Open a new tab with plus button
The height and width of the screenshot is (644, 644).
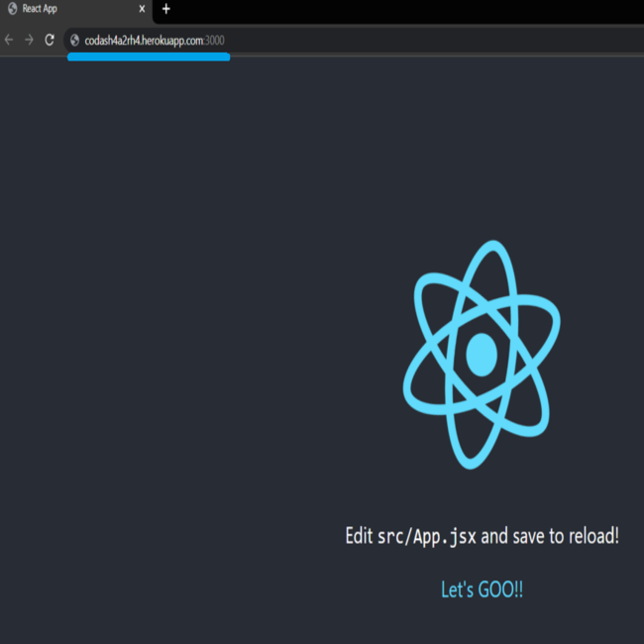[165, 9]
